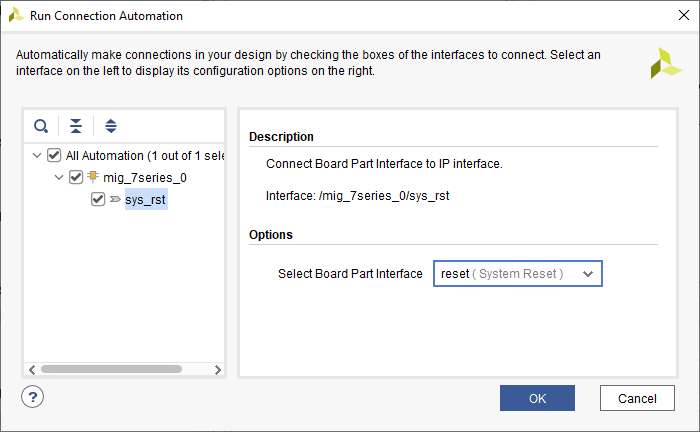700x432 pixels.
Task: Open the Select Board Part Interface dropdown
Action: [x=517, y=274]
